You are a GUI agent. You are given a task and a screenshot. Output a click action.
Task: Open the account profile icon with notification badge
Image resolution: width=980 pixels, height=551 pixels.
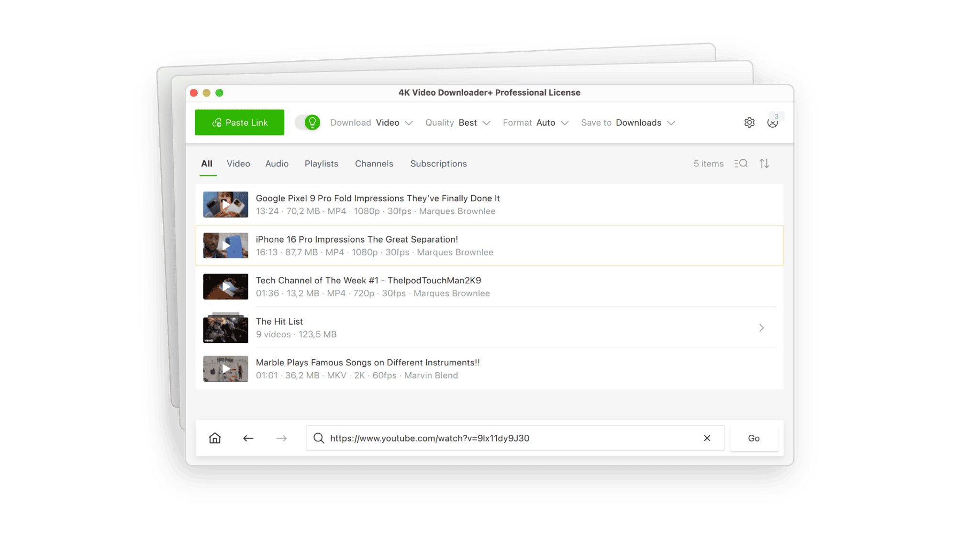click(772, 122)
